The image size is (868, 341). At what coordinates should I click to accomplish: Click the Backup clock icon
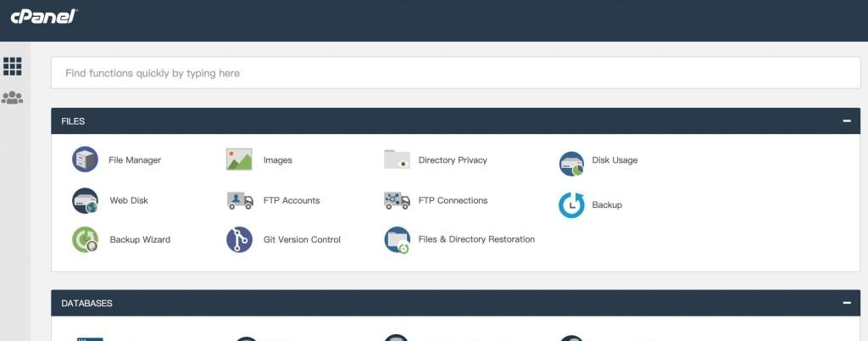pyautogui.click(x=571, y=205)
